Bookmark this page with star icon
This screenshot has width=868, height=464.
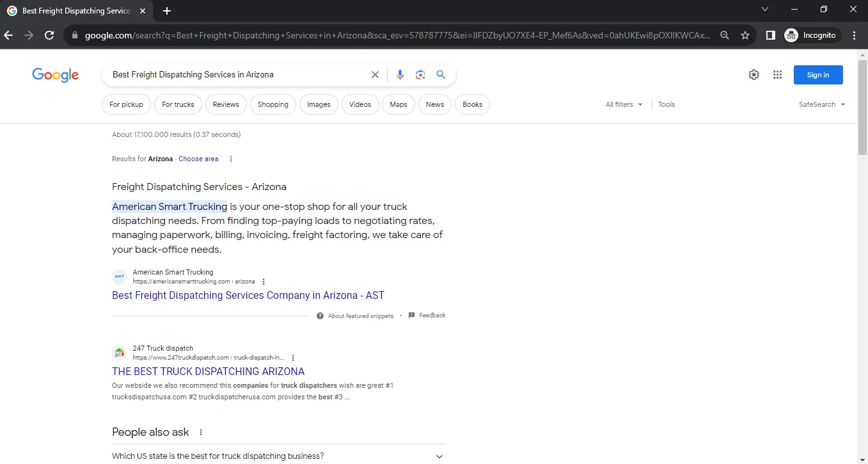pos(745,36)
